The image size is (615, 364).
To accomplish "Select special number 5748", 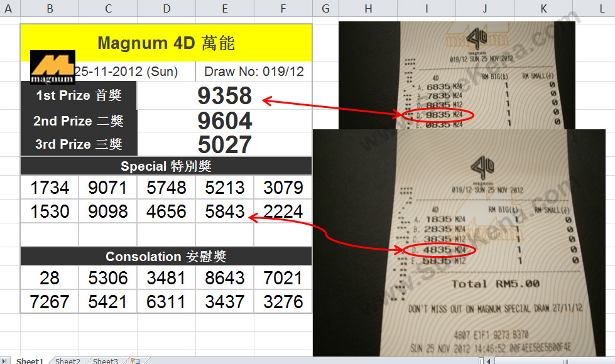I will point(166,188).
